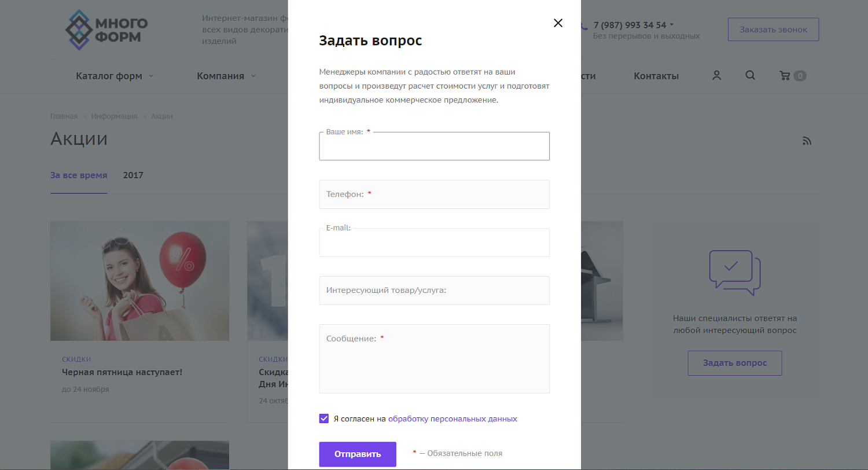Open the обработку персональных данных link
Viewport: 868px width, 470px height.
[x=453, y=418]
